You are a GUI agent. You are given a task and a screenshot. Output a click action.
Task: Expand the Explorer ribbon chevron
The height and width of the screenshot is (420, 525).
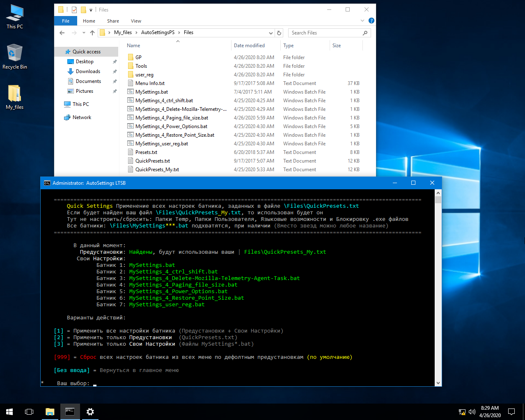[362, 21]
